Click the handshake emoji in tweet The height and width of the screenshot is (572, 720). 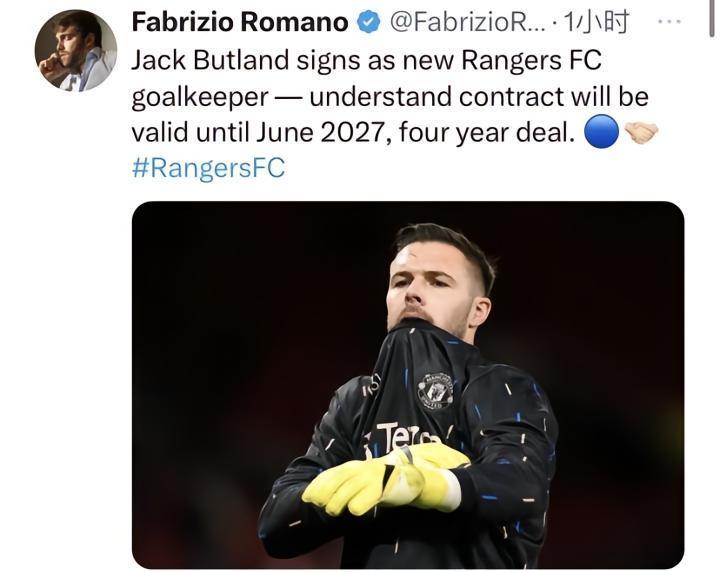[x=641, y=132]
